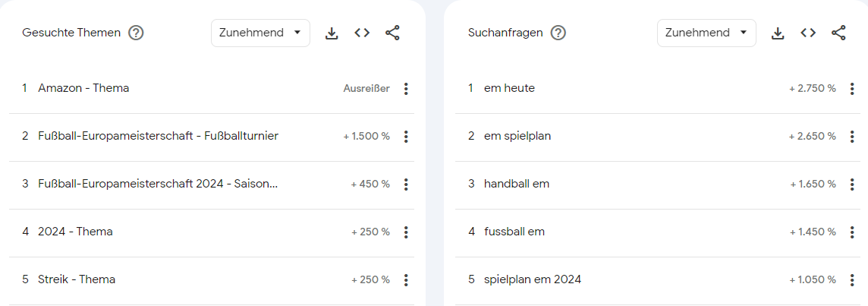The height and width of the screenshot is (306, 868).
Task: Open embed code for Suchanfragen
Action: (x=808, y=33)
